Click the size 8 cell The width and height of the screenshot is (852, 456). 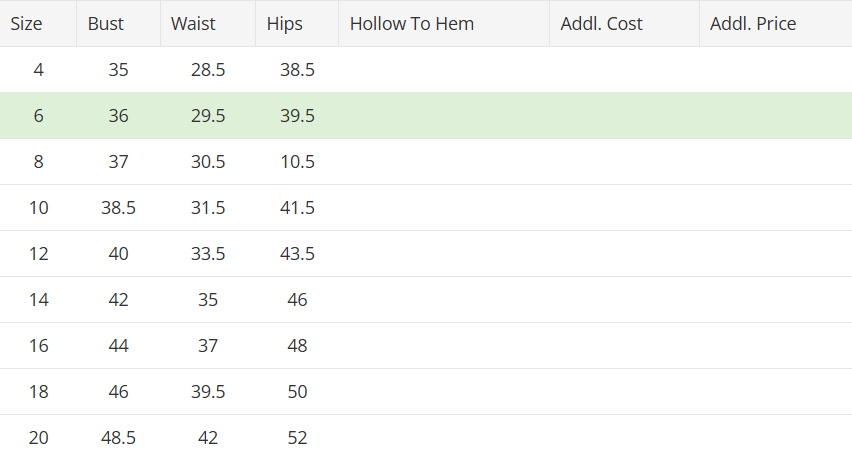click(38, 161)
